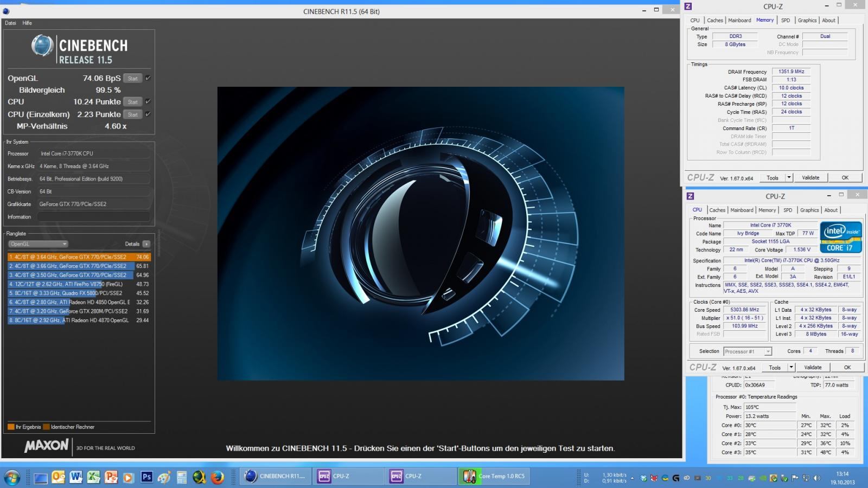
Task: Click the Dropbox tray icon
Action: (x=643, y=478)
